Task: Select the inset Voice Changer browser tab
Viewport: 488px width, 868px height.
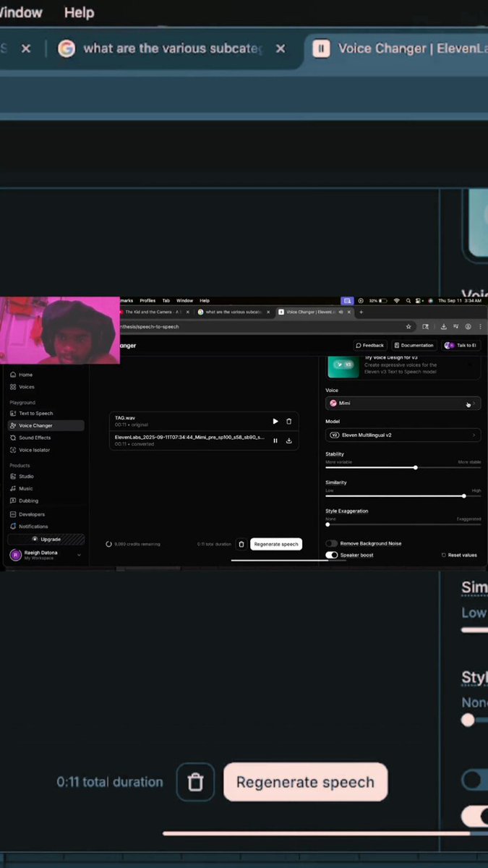Action: click(315, 312)
